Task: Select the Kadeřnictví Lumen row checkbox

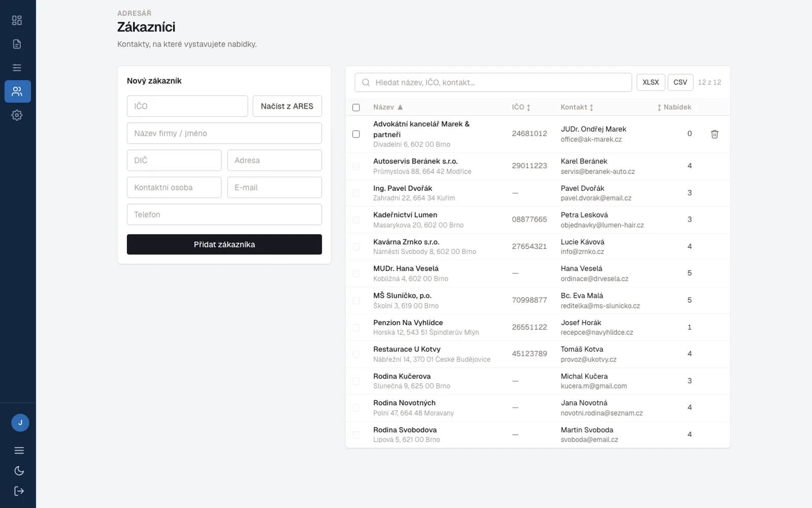Action: point(356,220)
